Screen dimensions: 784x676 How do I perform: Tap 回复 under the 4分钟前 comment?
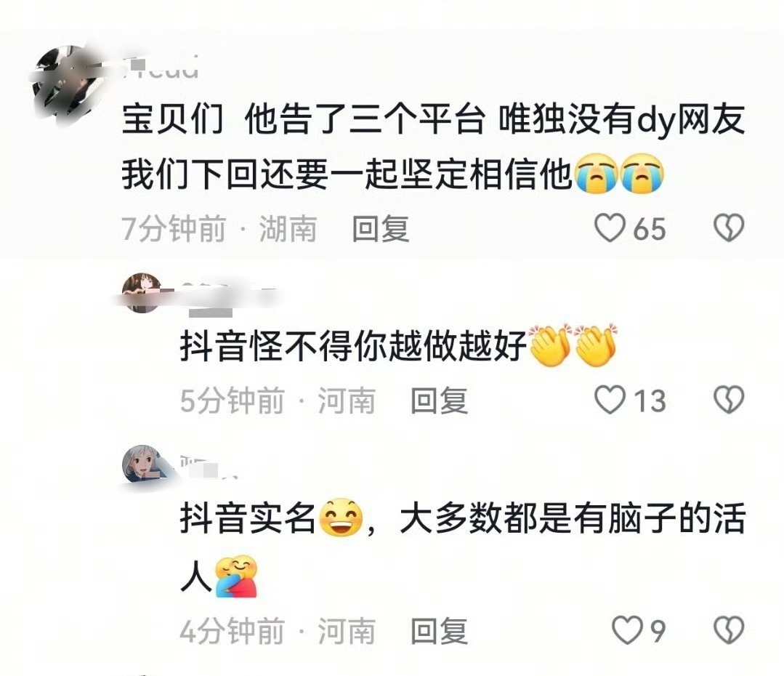[x=439, y=631]
